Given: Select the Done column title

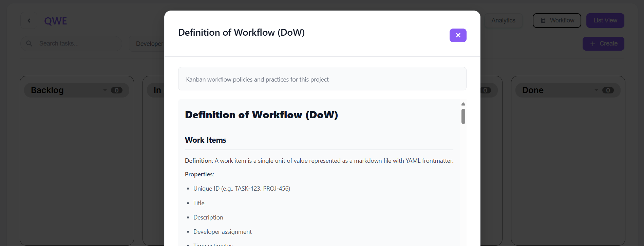Looking at the screenshot, I should [x=533, y=90].
